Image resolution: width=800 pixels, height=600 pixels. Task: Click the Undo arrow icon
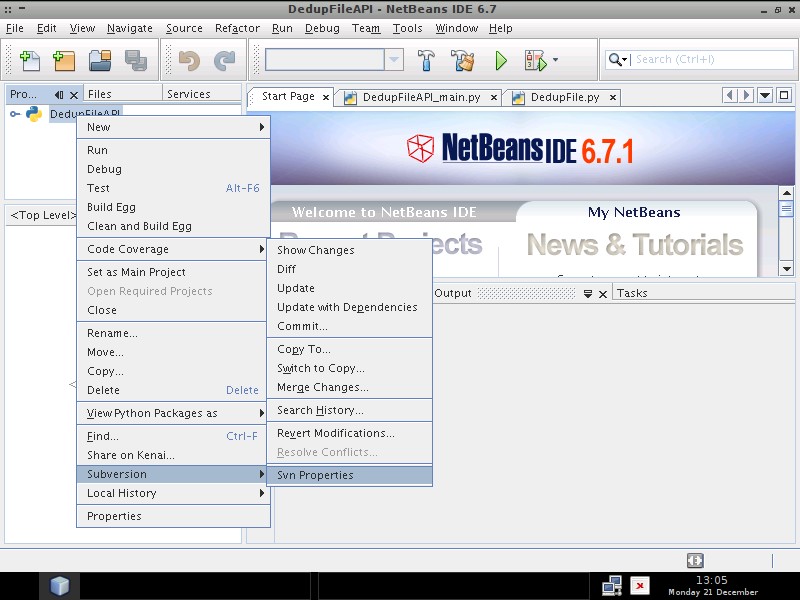189,60
